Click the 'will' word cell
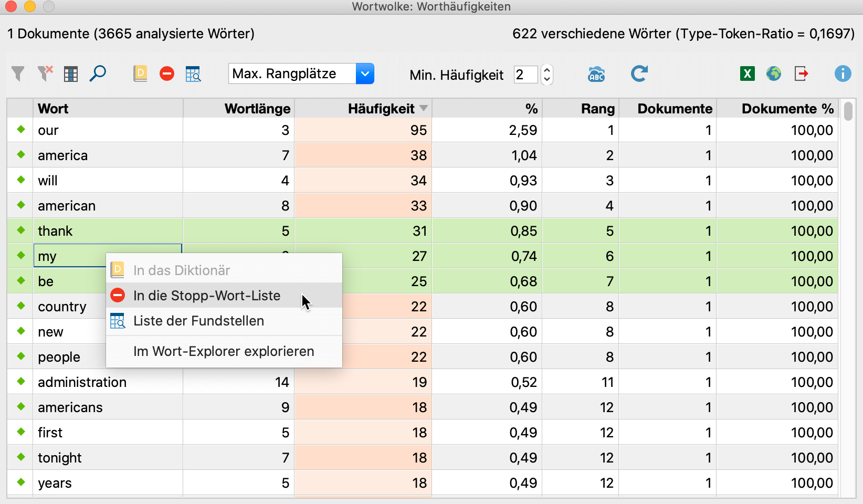This screenshot has height=504, width=863. [108, 181]
